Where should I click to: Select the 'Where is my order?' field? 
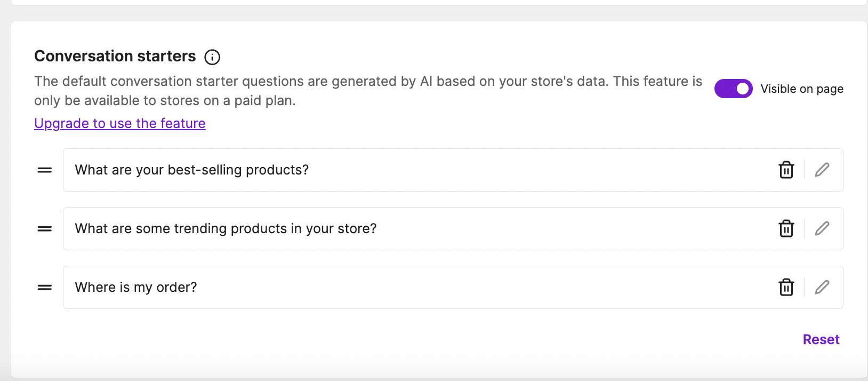(373, 288)
